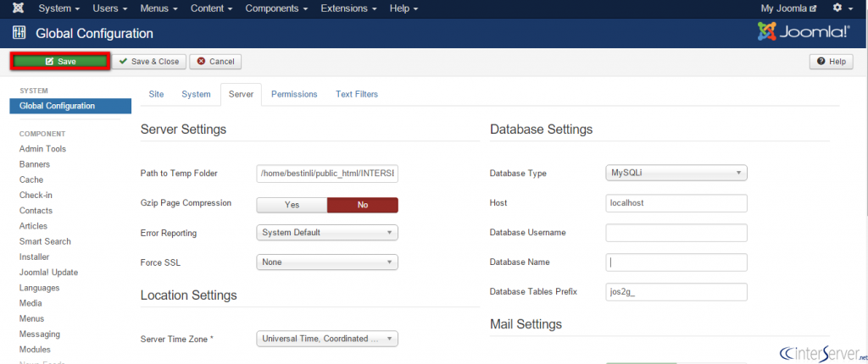868x364 pixels.
Task: Open Messaging component settings
Action: click(40, 334)
